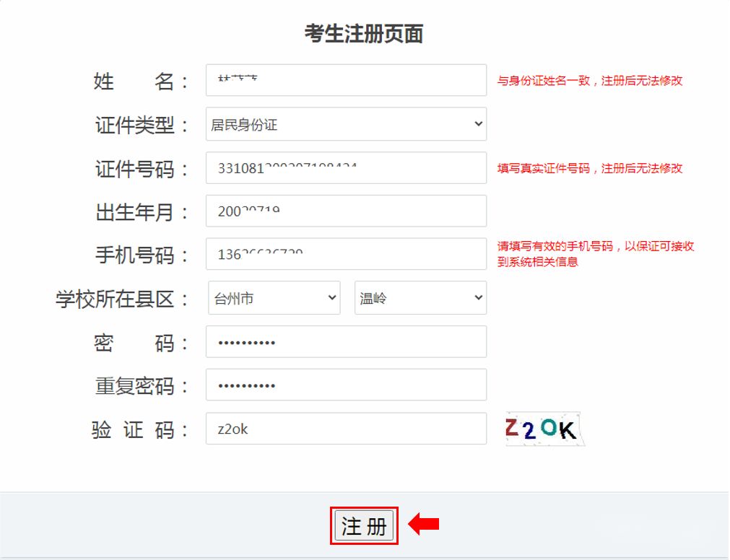
Task: Click the red hint 填写真实证件号码，注册后无法修改
Action: [x=590, y=168]
